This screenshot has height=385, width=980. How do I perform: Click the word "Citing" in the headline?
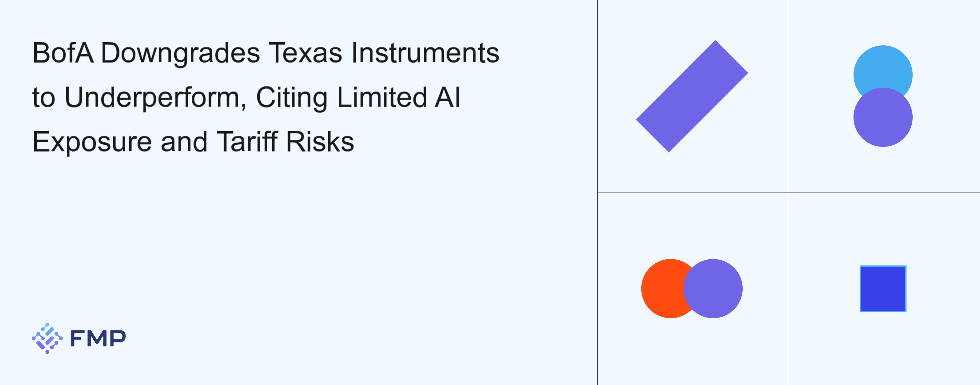click(292, 98)
